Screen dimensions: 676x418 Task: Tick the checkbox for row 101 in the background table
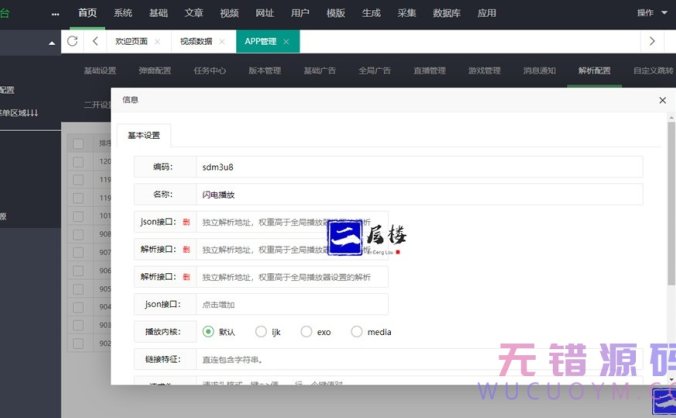point(78,215)
